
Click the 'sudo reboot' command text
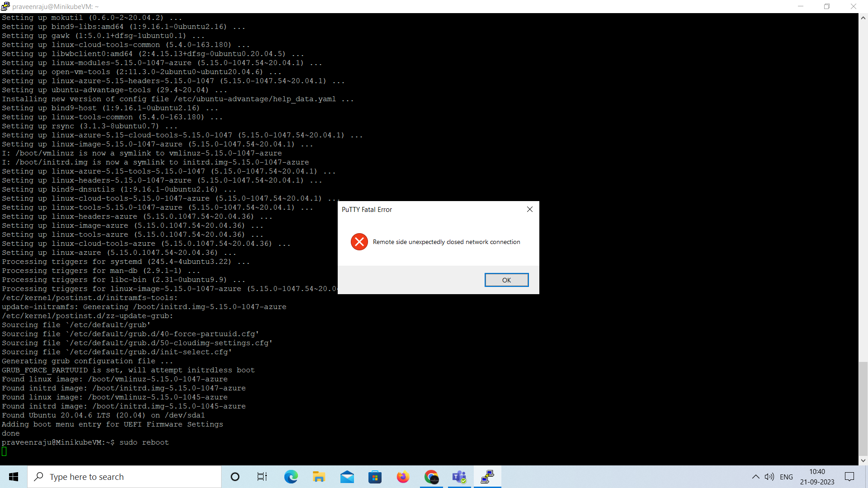(x=144, y=442)
